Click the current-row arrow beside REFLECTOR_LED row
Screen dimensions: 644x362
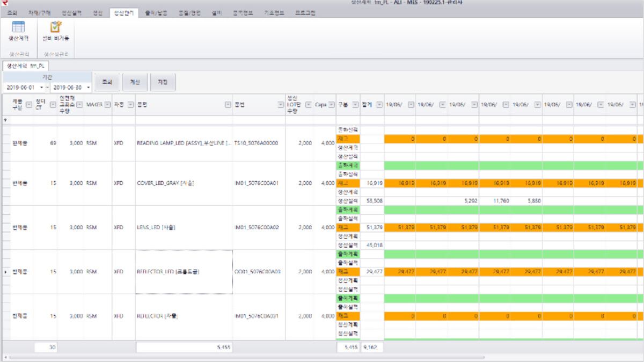6,272
